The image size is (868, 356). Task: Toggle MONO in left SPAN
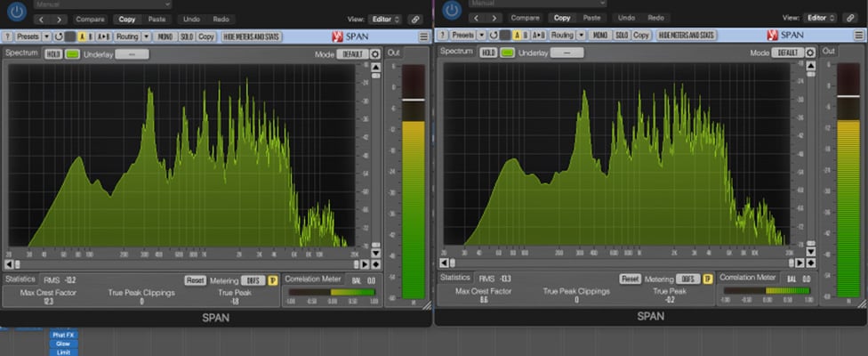(165, 36)
